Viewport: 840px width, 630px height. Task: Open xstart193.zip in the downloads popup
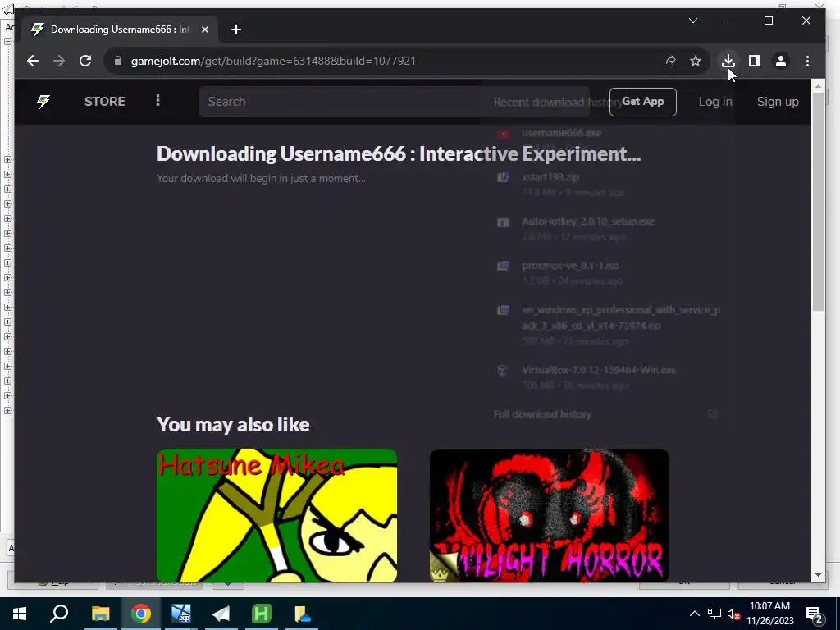click(550, 177)
